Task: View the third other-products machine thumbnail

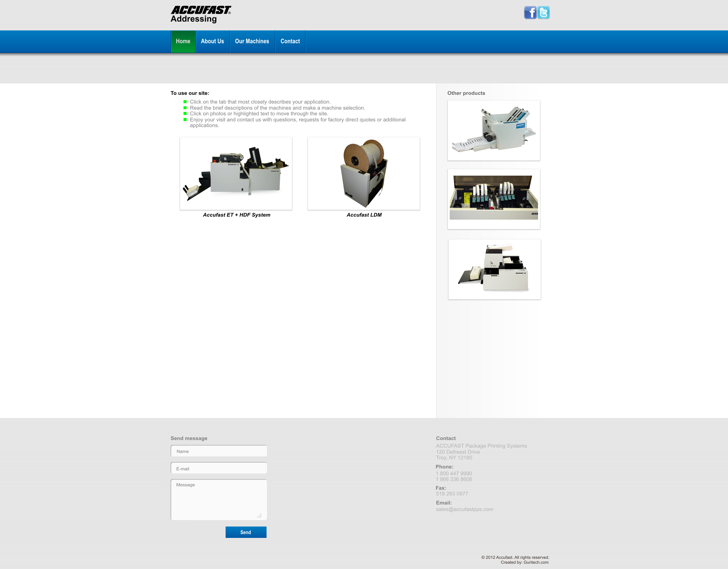Action: (494, 269)
